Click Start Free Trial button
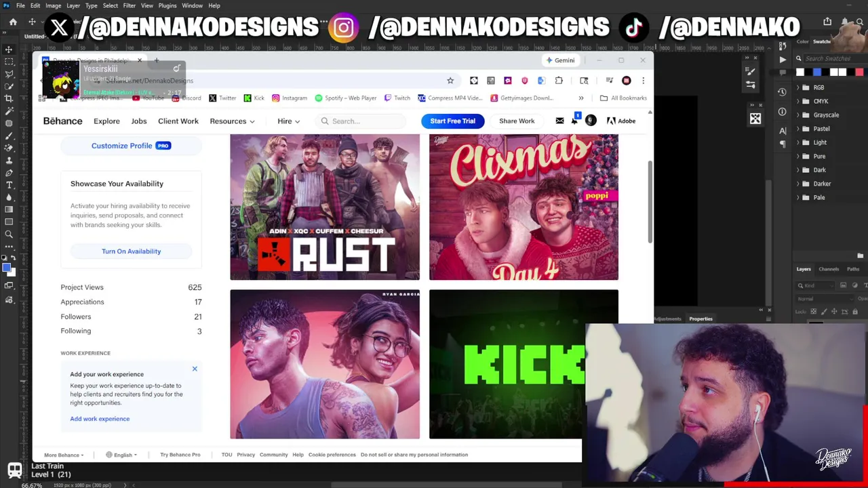The height and width of the screenshot is (488, 868). point(452,121)
